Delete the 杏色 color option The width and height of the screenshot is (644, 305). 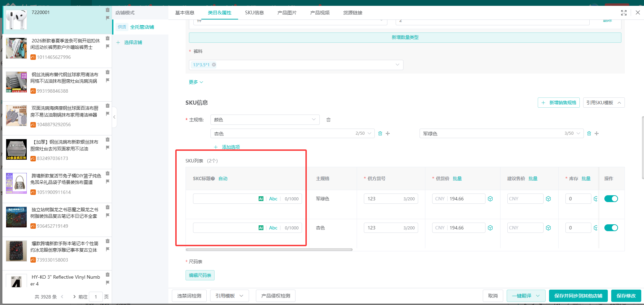(380, 133)
